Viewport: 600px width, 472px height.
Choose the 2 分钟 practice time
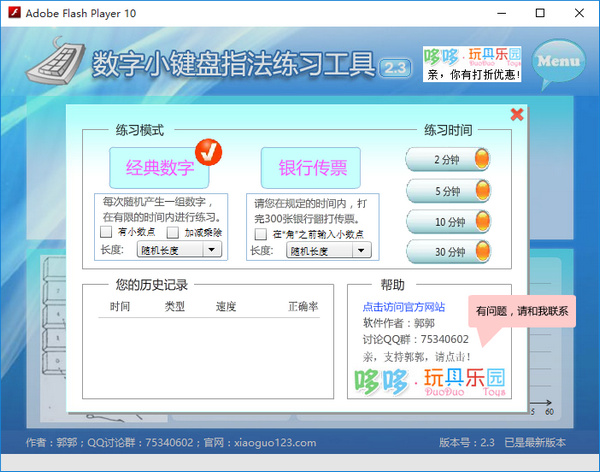pyautogui.click(x=448, y=159)
